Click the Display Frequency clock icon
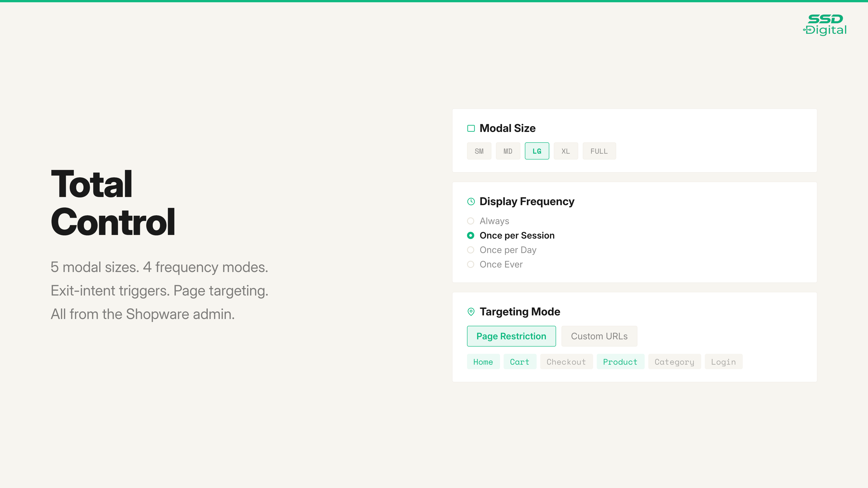Viewport: 868px width, 488px height. [471, 201]
